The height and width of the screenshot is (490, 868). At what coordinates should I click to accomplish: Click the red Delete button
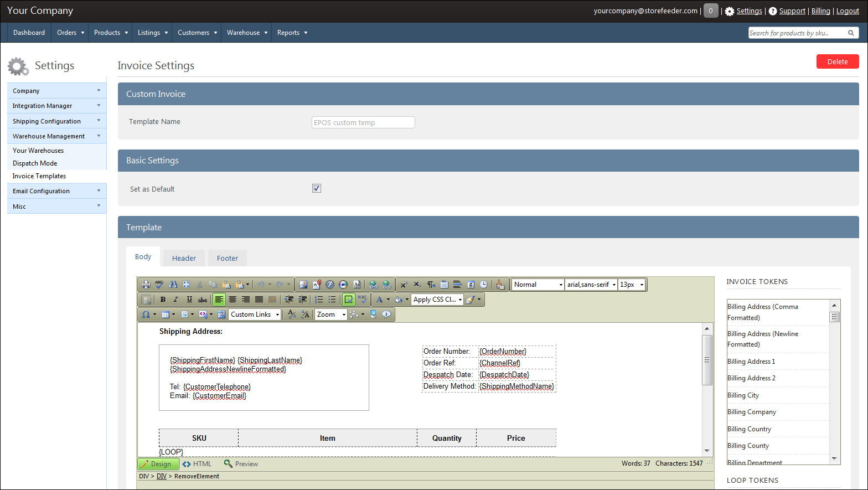(x=838, y=61)
